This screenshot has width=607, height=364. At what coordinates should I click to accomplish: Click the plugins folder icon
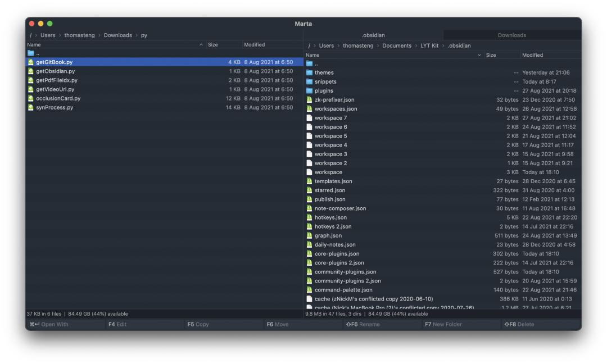[x=309, y=91]
